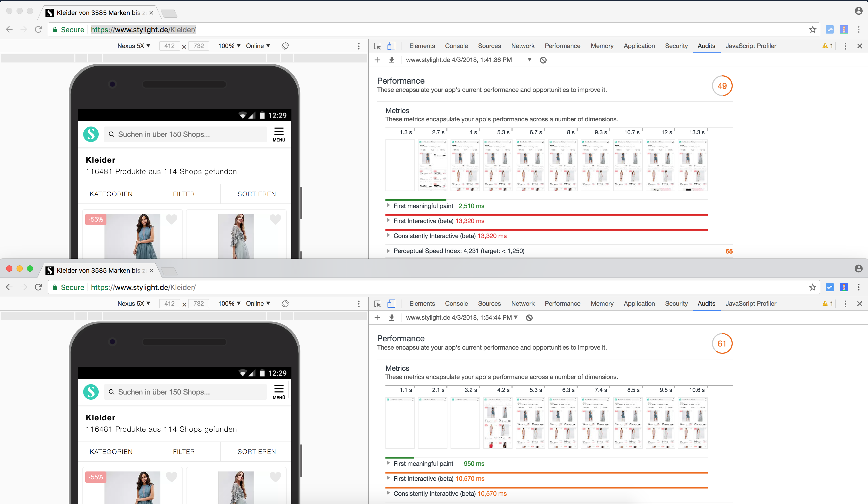
Task: Click blue extension icon in bottom window toolbar
Action: click(830, 287)
